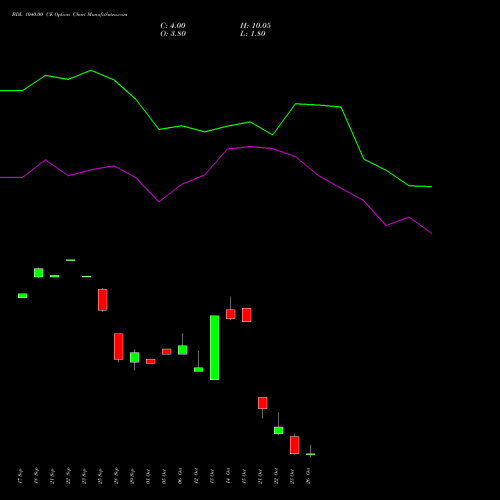Click the chart title text at top left

click(x=70, y=15)
